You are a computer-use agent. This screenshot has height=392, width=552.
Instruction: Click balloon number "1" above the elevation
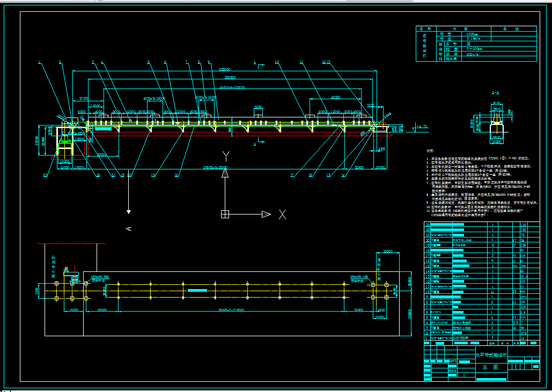click(39, 62)
